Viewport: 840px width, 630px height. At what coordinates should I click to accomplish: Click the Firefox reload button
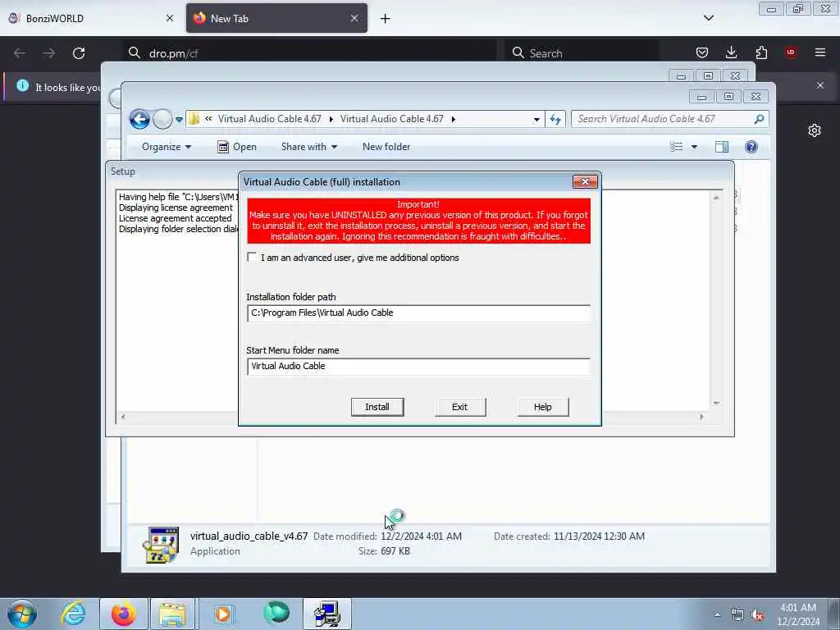tap(79, 53)
